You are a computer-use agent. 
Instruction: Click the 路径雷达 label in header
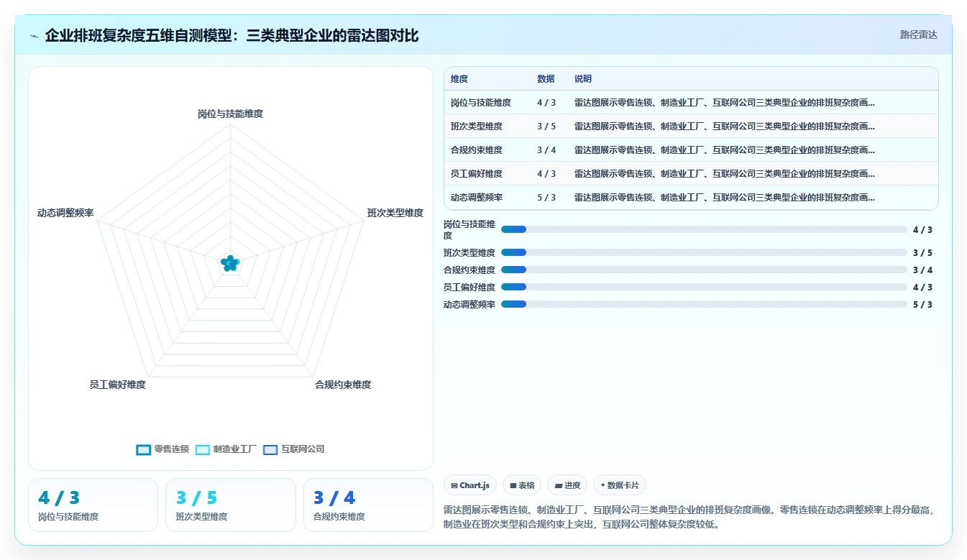pos(919,35)
